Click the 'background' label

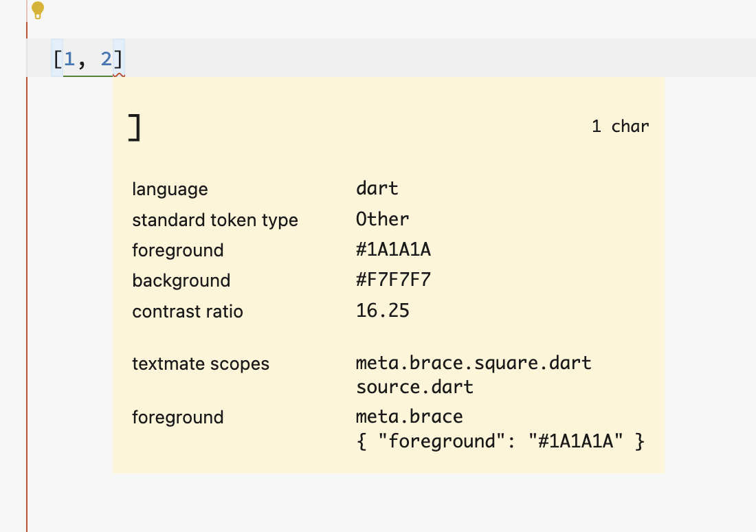click(x=181, y=280)
